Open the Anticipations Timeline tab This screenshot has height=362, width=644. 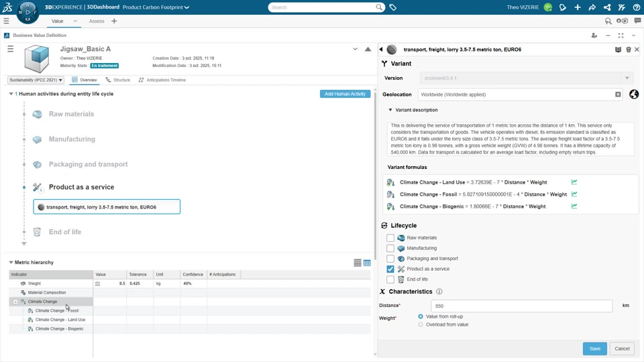click(x=162, y=80)
